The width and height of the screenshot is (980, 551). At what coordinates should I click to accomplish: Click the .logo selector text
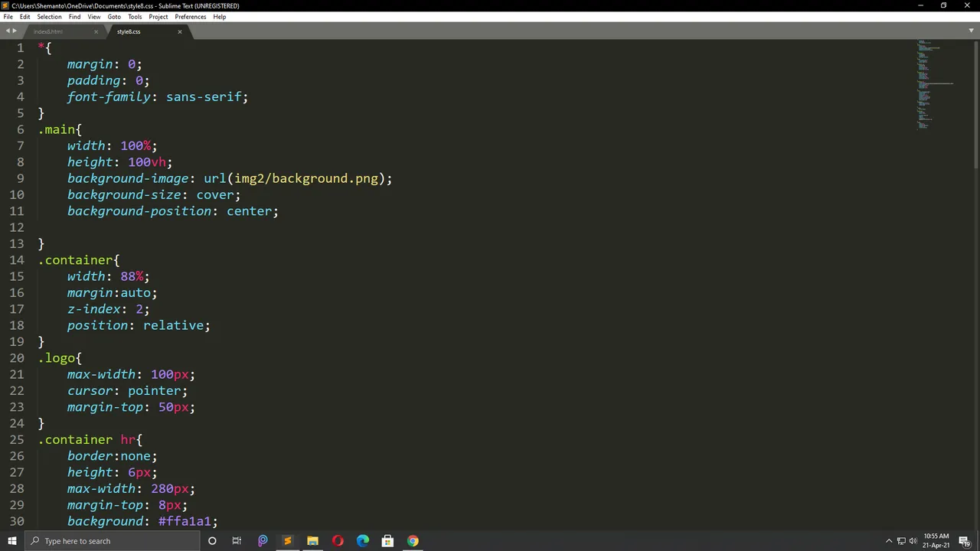[x=57, y=358]
